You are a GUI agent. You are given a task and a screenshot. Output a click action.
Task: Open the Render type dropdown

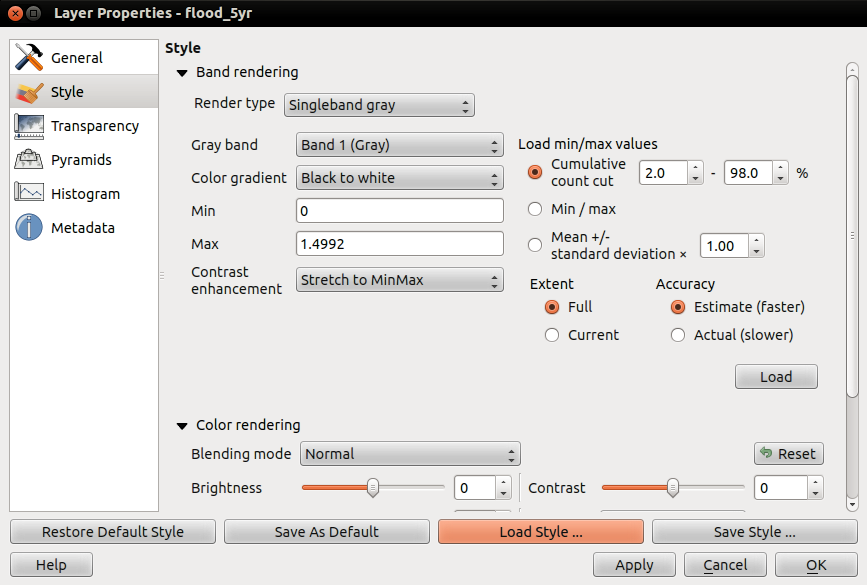click(x=379, y=105)
